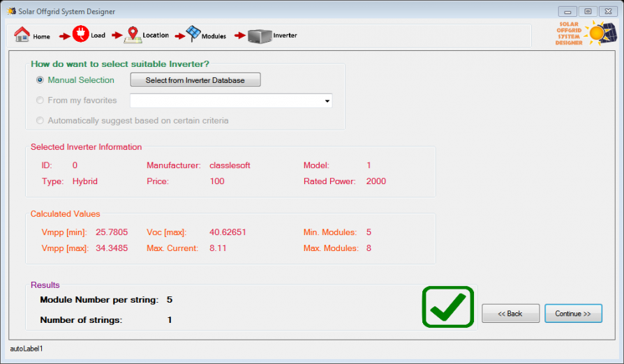This screenshot has width=624, height=364.
Task: Open the Modules solar panel icon
Action: 193,33
